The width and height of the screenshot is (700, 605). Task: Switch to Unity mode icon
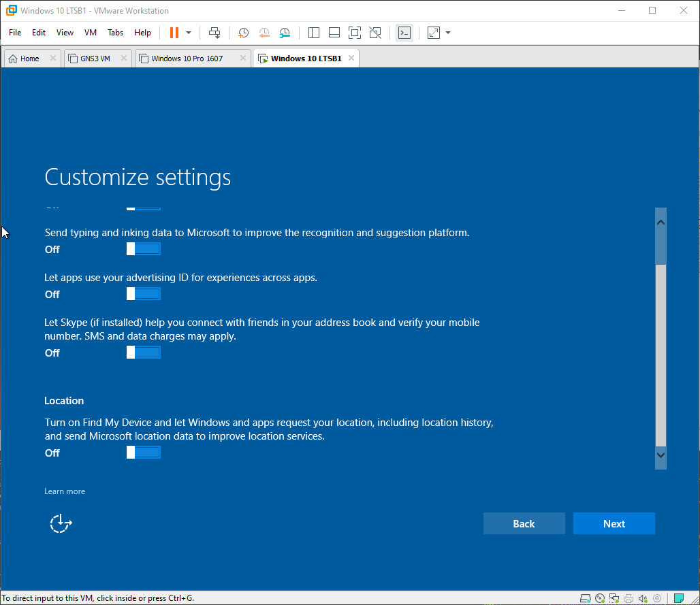coord(375,33)
